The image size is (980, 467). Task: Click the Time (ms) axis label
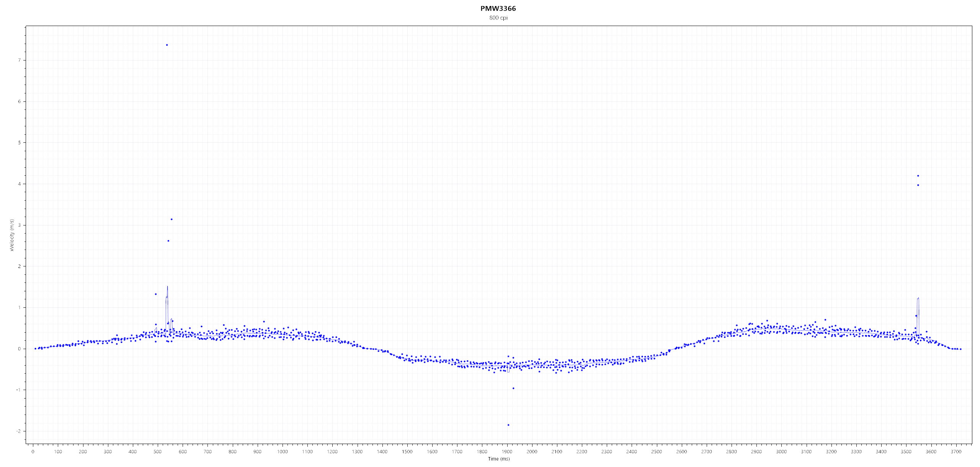[x=498, y=459]
